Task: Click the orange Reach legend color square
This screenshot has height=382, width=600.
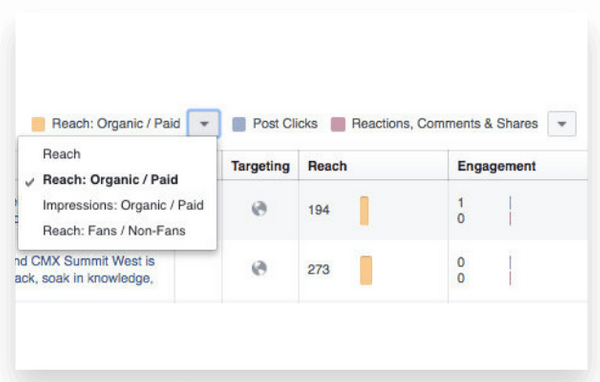Action: 38,124
